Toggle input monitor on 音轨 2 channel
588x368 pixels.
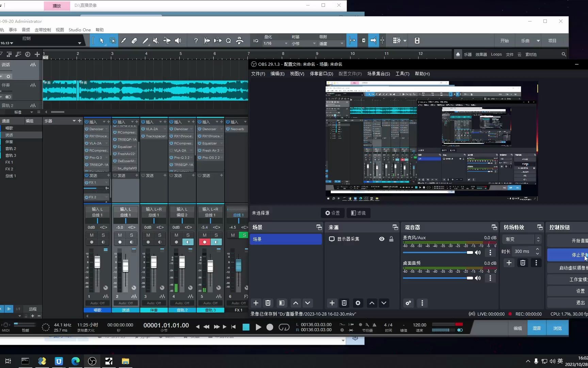click(x=188, y=242)
